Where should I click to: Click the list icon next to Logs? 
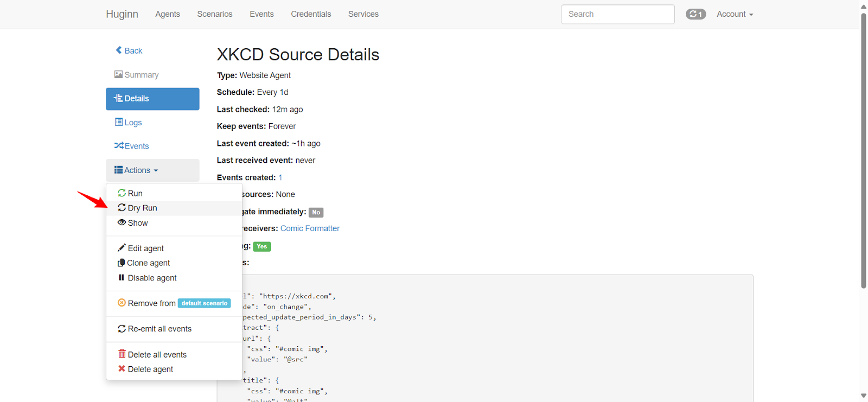click(119, 122)
